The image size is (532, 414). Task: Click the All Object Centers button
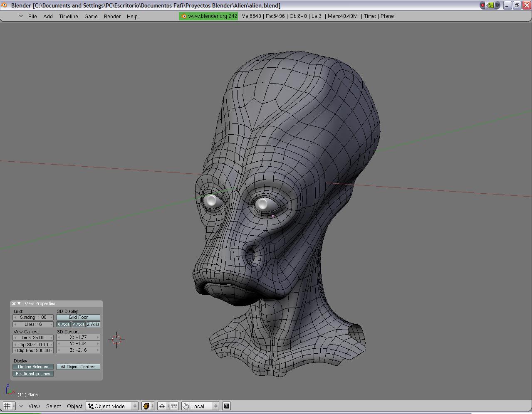click(x=78, y=367)
